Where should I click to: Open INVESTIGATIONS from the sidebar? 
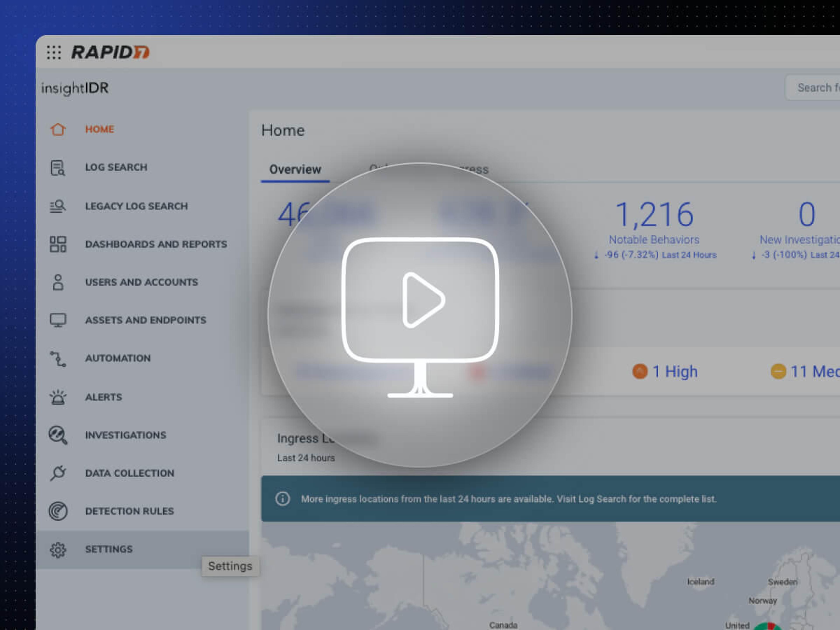[x=126, y=435]
